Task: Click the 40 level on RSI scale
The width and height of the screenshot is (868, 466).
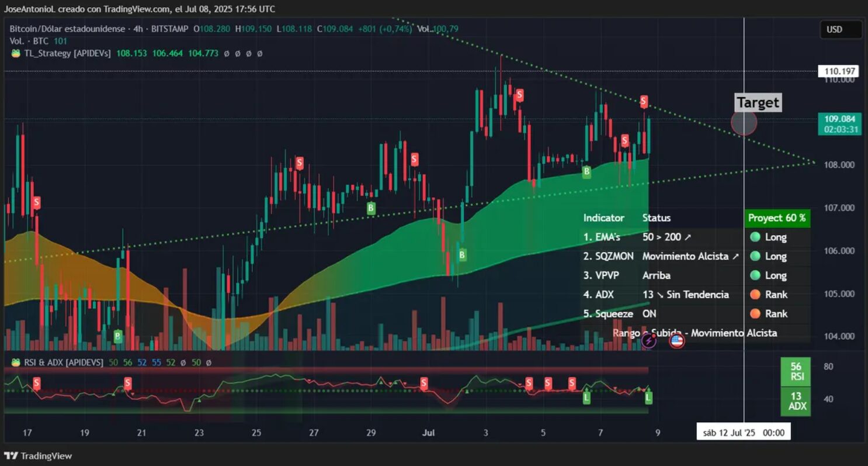Action: click(x=828, y=399)
